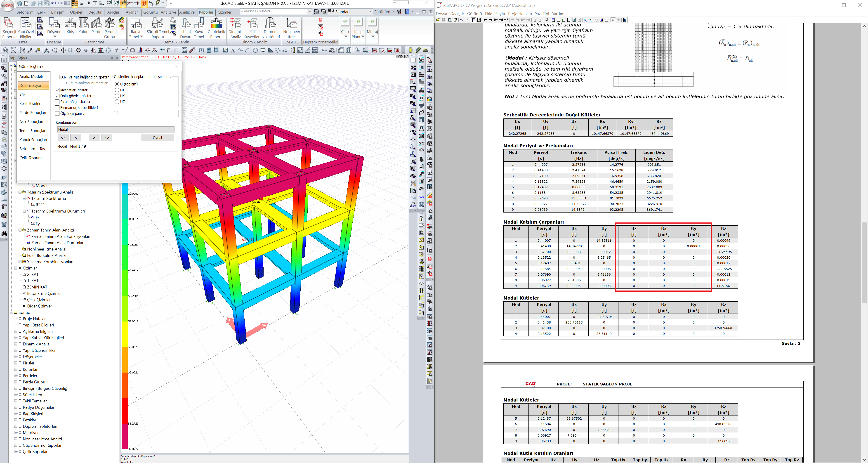
Task: Toggle Dolu gövdeli gösterim checkbox
Action: click(57, 96)
